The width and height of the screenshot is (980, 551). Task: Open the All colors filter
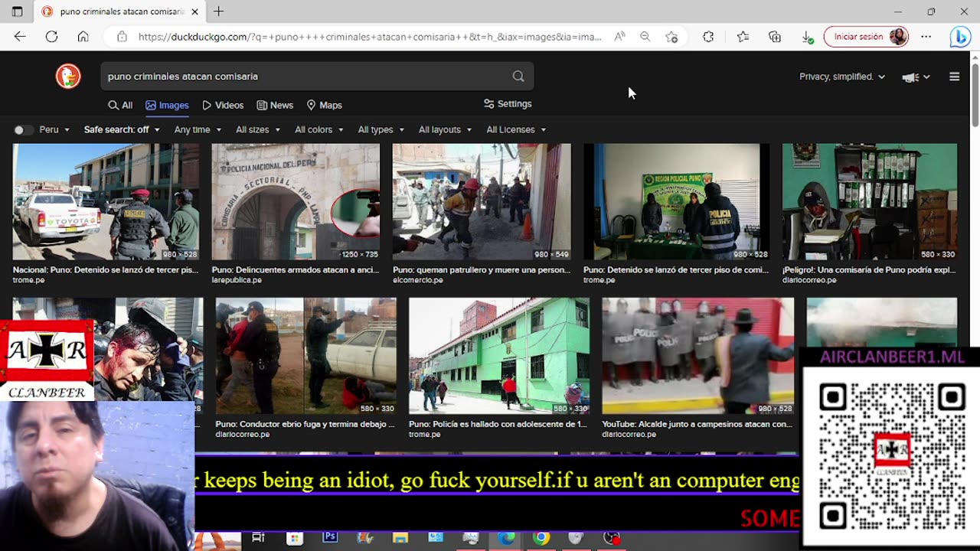coord(319,130)
